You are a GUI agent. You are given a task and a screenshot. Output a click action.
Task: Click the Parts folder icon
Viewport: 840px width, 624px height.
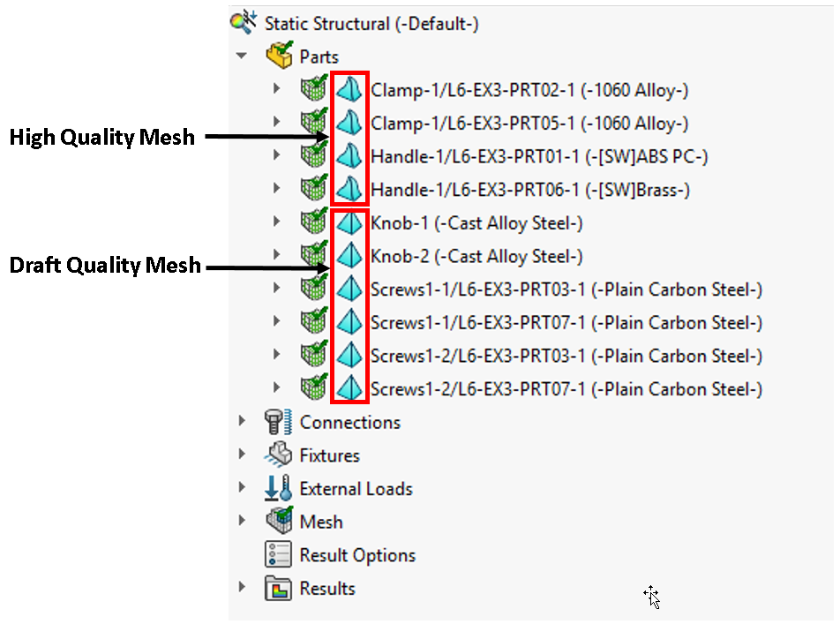pos(279,56)
